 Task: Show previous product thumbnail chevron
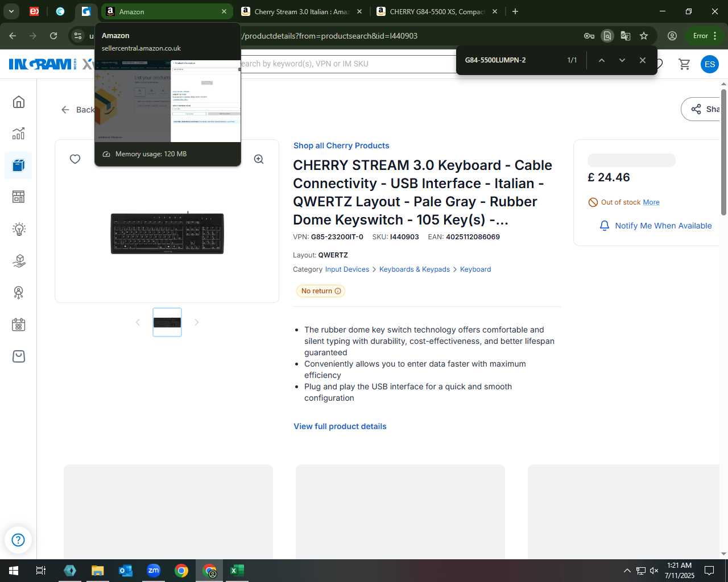138,322
